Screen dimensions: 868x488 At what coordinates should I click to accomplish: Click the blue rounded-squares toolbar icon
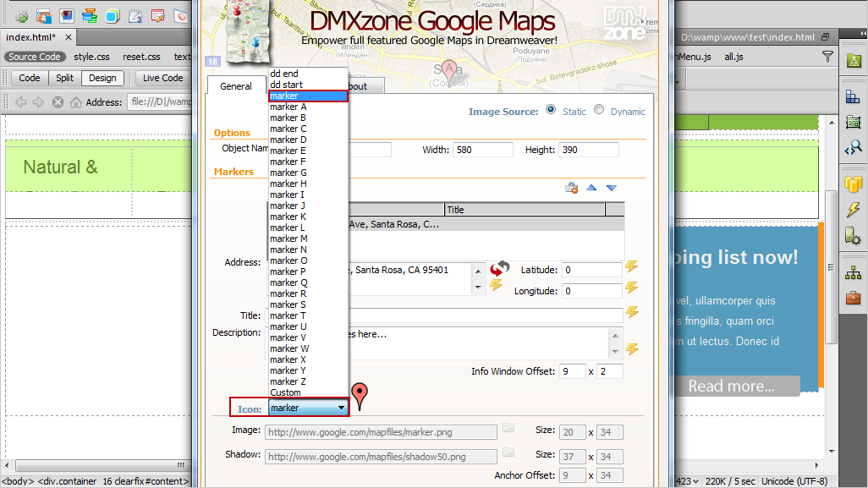(x=113, y=16)
